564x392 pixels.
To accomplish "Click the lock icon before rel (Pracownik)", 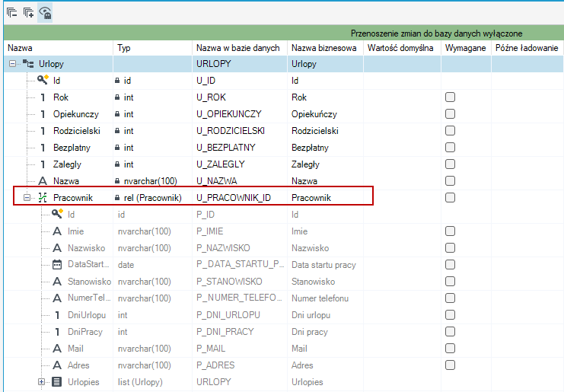I will [x=117, y=198].
